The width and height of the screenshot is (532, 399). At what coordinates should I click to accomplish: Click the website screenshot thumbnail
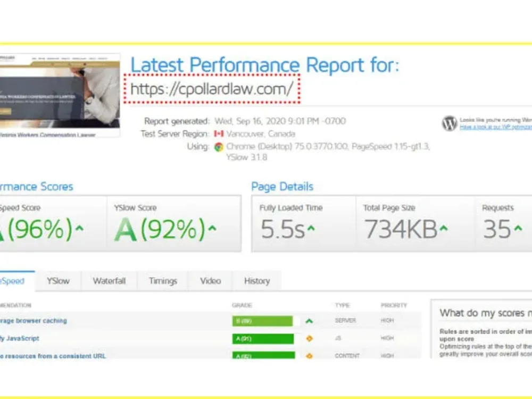60,95
